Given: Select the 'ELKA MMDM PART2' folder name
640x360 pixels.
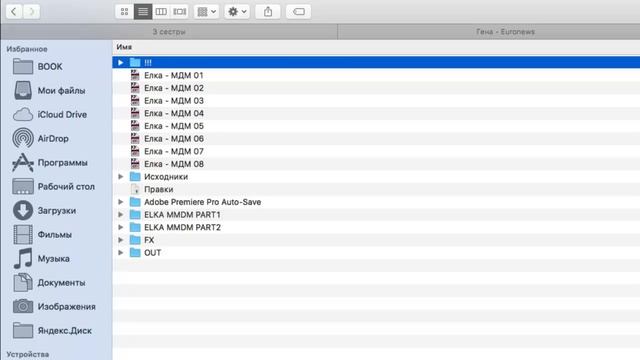Looking at the screenshot, I should (182, 227).
